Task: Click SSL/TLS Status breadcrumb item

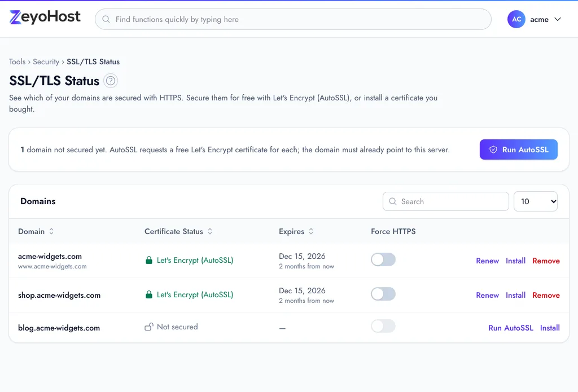Action: click(93, 61)
